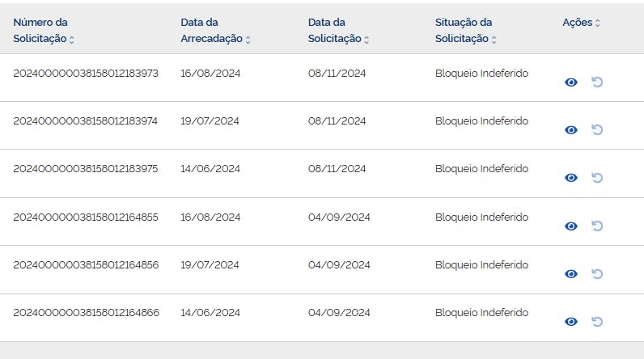Click 19/07/2024 date in request 164856 row
This screenshot has height=359, width=644.
(x=210, y=265)
